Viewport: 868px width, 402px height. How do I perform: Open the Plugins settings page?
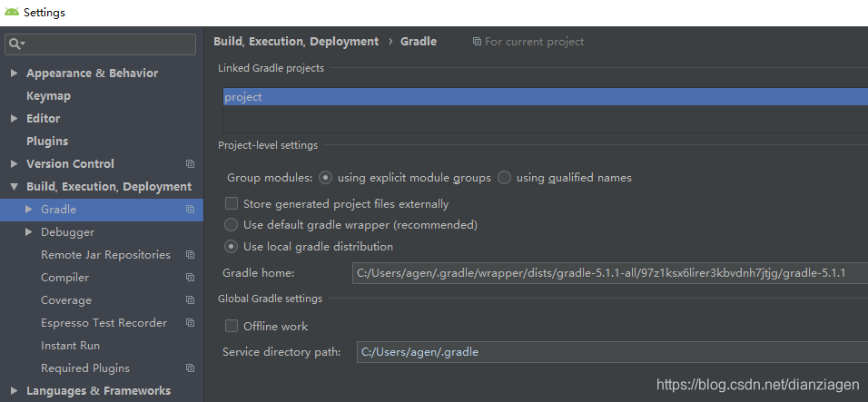[x=47, y=142]
